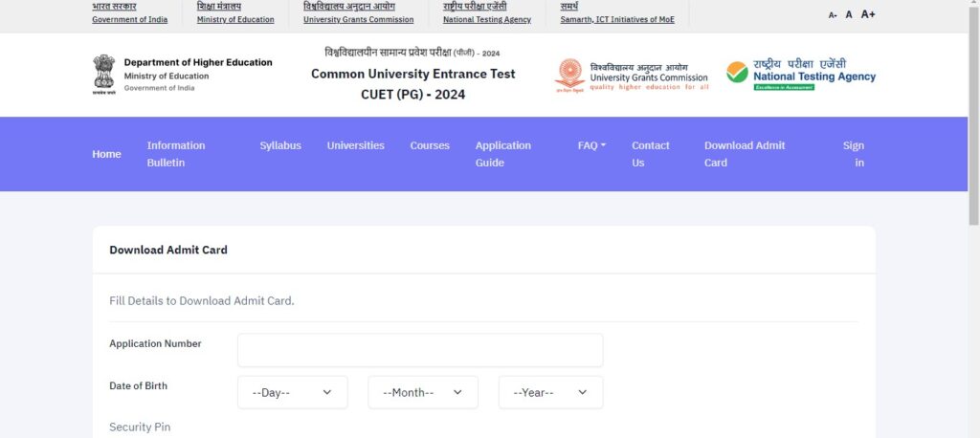Open the Syllabus menu item
Screen dimensions: 980x438
coord(280,145)
